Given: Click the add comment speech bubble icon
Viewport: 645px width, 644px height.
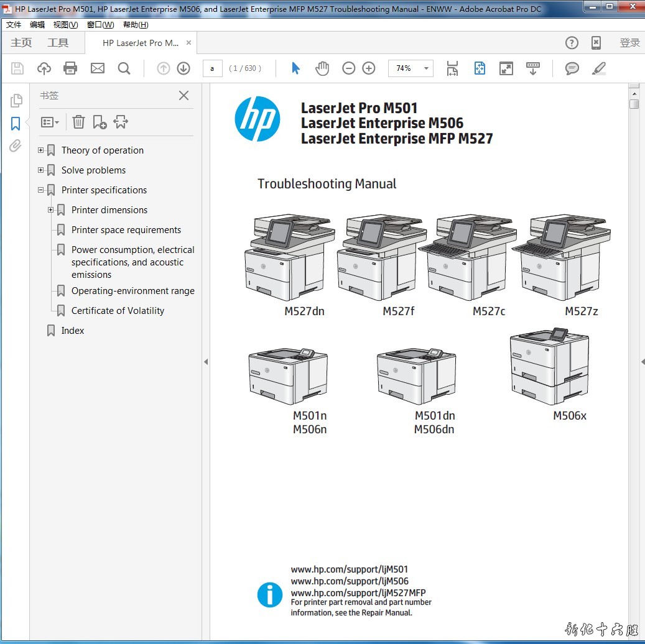Looking at the screenshot, I should point(572,68).
